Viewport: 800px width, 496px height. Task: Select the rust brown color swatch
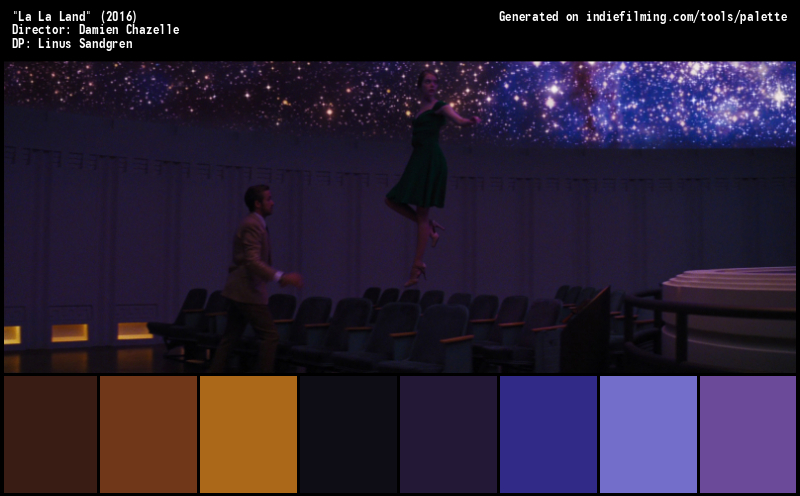pos(148,434)
